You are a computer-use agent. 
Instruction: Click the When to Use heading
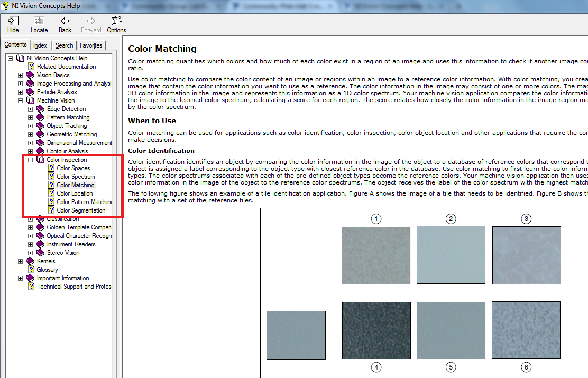[x=152, y=121]
